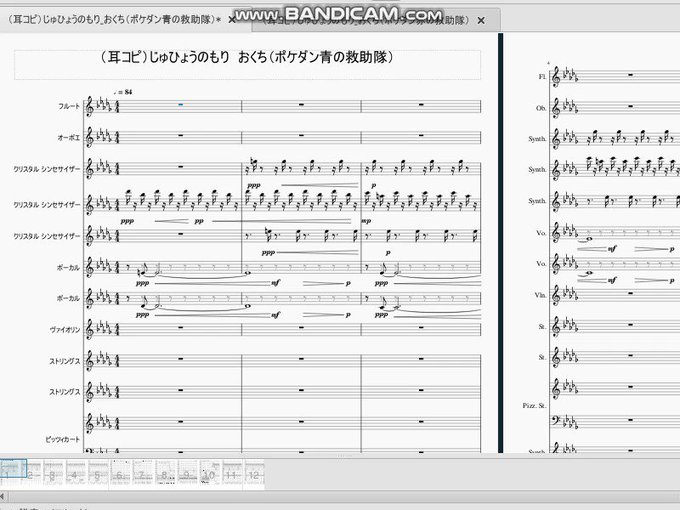Image resolution: width=680 pixels, height=510 pixels.
Task: Select the Ob. label on the right page
Action: [x=541, y=108]
